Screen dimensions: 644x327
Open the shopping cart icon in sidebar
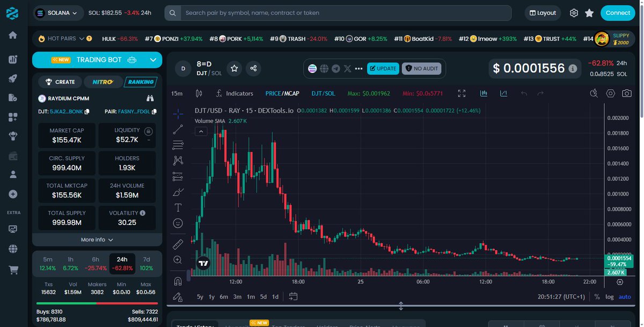(x=13, y=270)
